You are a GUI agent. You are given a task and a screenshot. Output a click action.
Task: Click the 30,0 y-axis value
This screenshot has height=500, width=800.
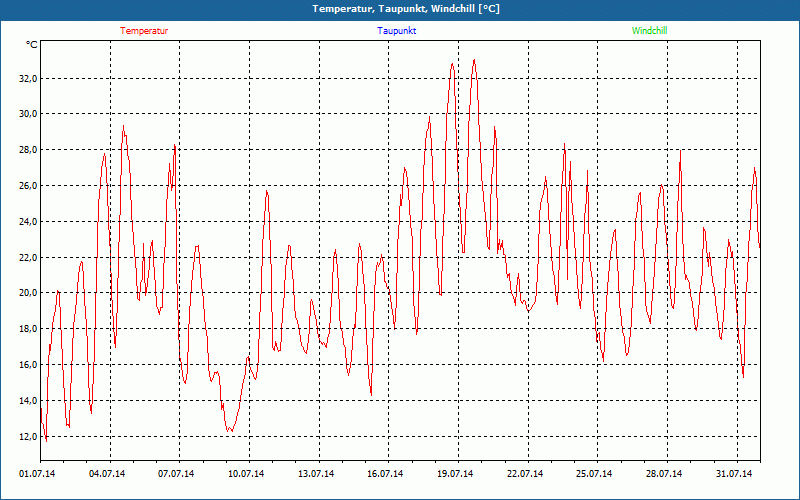(28, 114)
